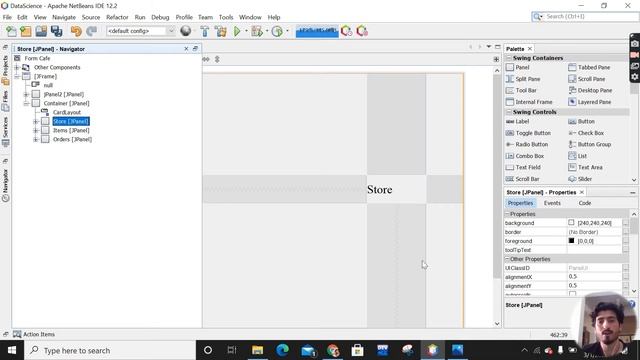Image resolution: width=640 pixels, height=360 pixels.
Task: Choose Label from Swing Controls
Action: pyautogui.click(x=522, y=121)
